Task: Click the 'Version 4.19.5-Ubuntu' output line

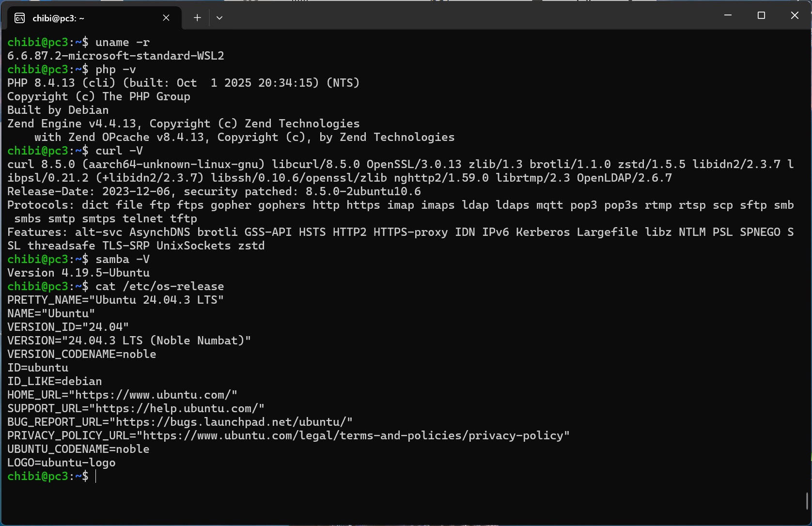Action: point(78,273)
